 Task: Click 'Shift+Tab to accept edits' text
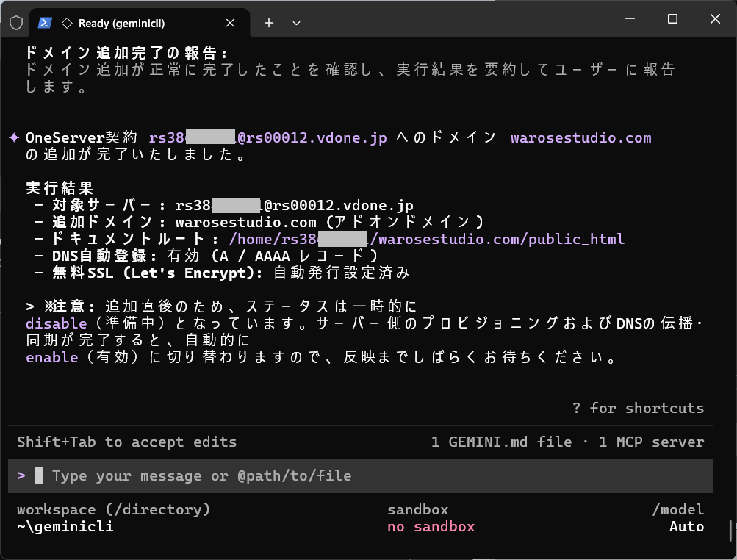127,442
